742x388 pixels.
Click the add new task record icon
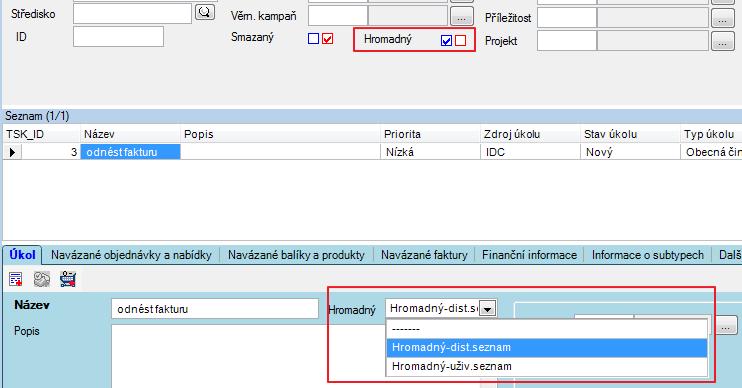[16, 280]
